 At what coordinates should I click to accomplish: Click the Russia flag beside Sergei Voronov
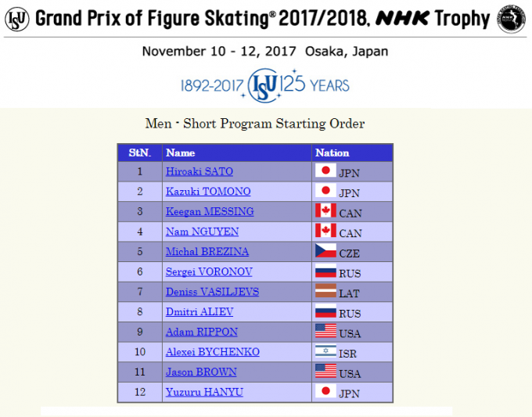325,271
